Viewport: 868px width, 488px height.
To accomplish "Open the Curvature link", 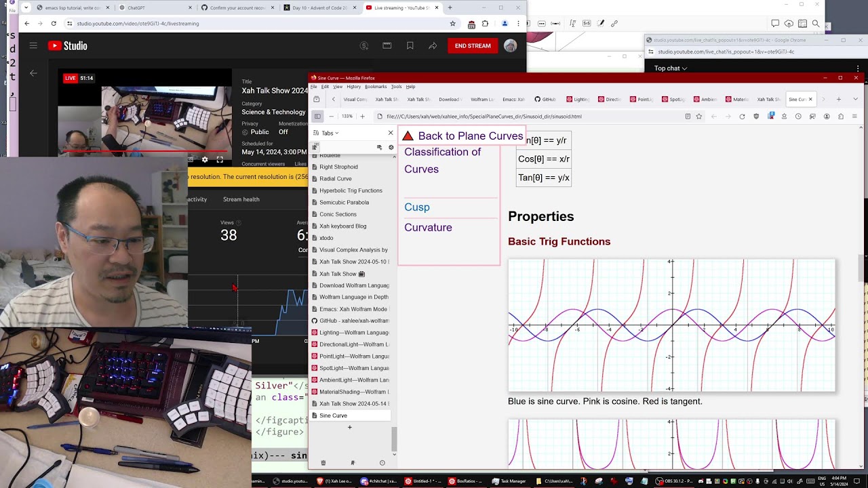I will (428, 228).
